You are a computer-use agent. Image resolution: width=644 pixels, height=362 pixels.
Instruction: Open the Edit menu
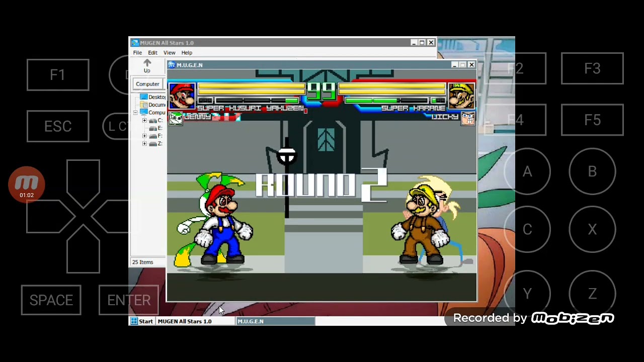[x=152, y=53]
